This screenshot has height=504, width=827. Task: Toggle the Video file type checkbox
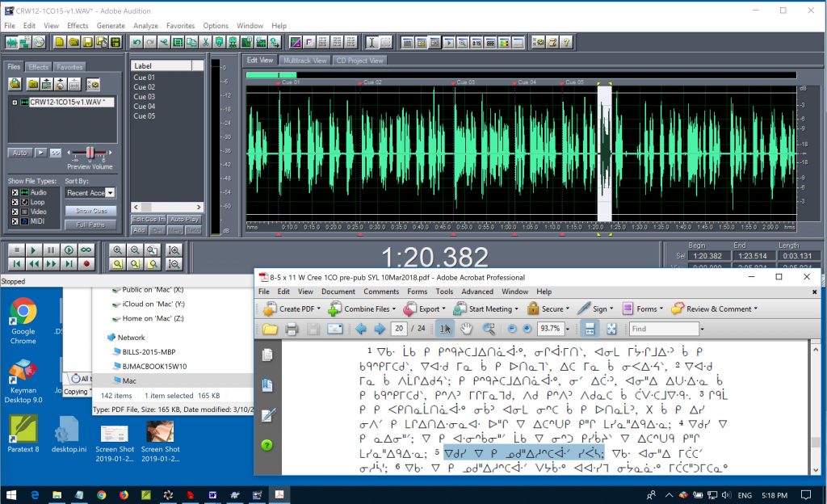[x=15, y=212]
